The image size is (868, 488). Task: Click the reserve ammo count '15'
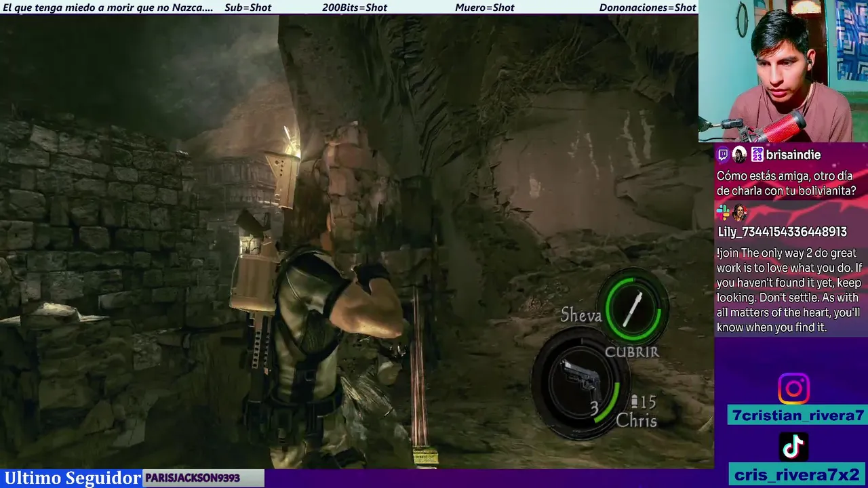pyautogui.click(x=648, y=402)
